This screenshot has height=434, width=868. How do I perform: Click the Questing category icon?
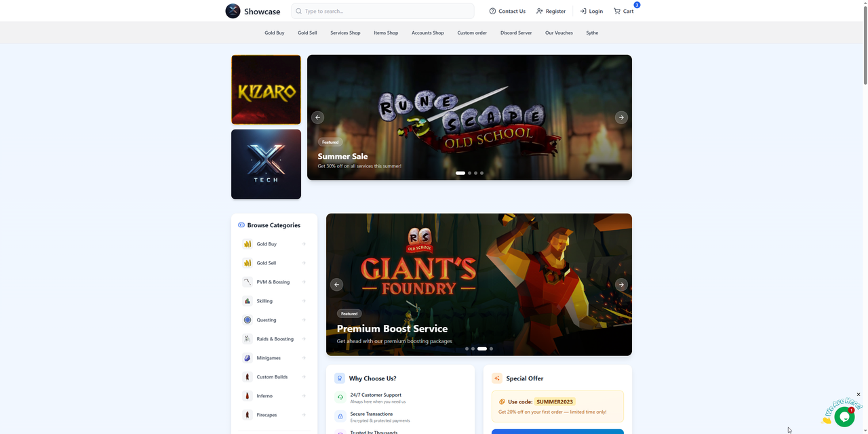[248, 320]
